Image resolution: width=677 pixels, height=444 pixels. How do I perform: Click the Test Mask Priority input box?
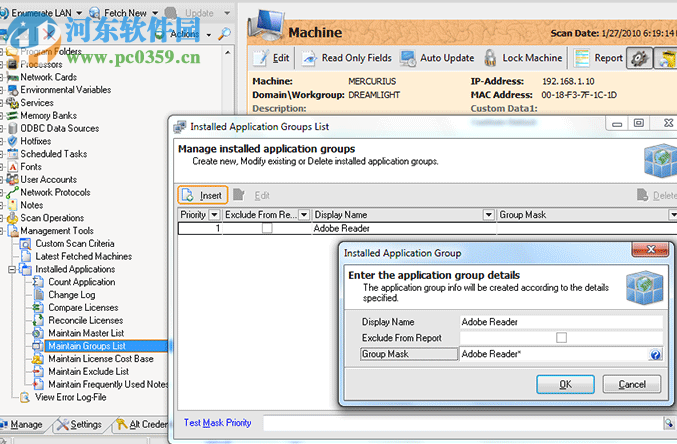click(x=463, y=423)
